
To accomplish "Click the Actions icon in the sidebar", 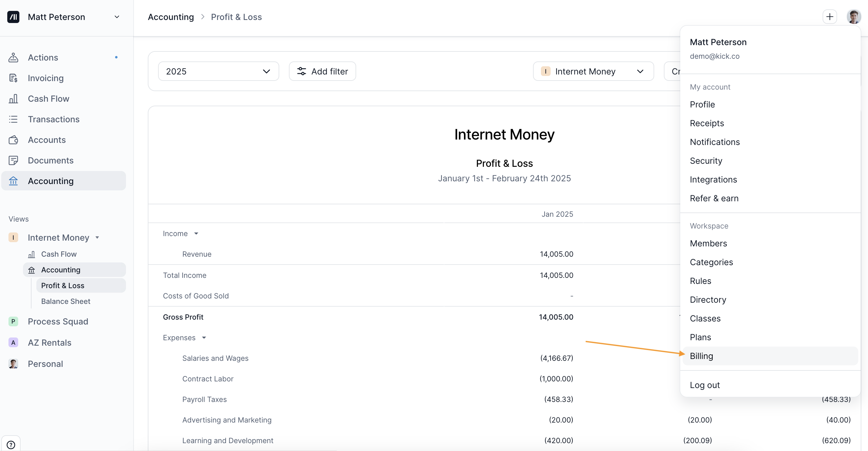I will [13, 57].
